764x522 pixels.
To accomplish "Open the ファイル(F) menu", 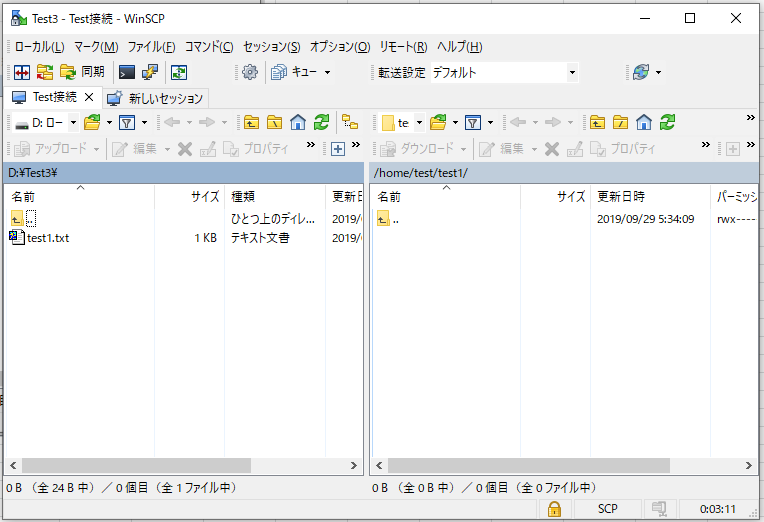I will (151, 47).
